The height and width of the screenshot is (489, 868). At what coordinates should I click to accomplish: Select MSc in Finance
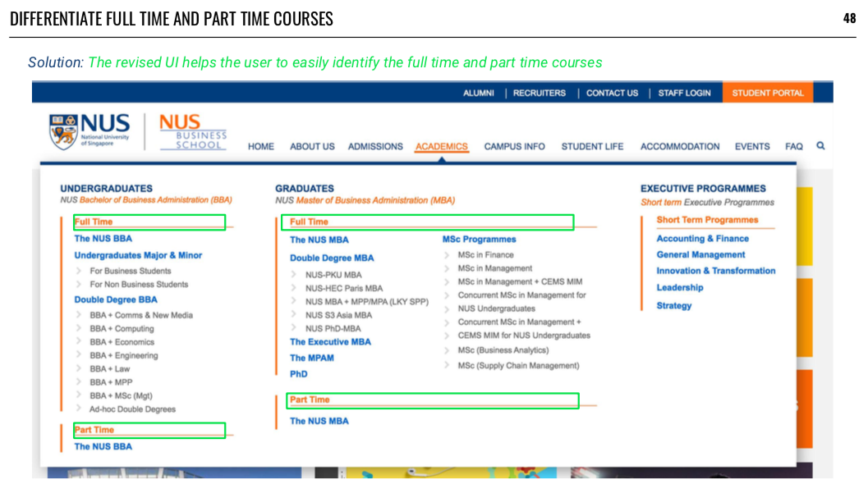(x=485, y=255)
